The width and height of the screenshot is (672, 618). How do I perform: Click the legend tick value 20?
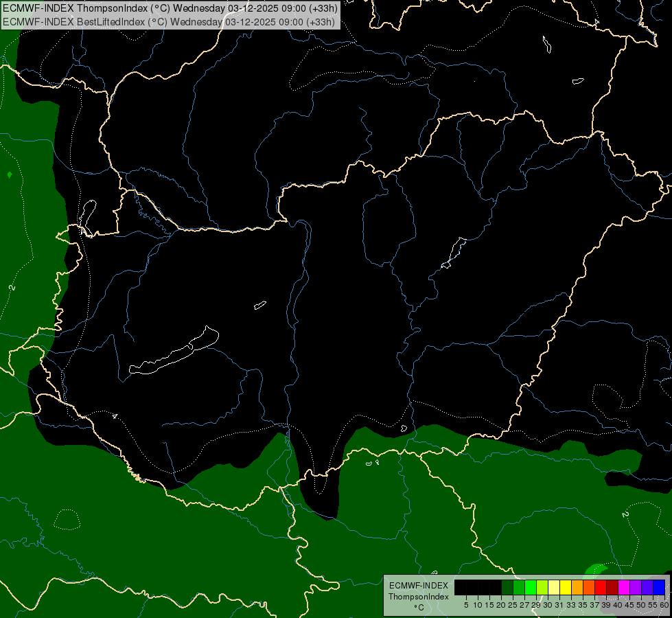[501, 605]
